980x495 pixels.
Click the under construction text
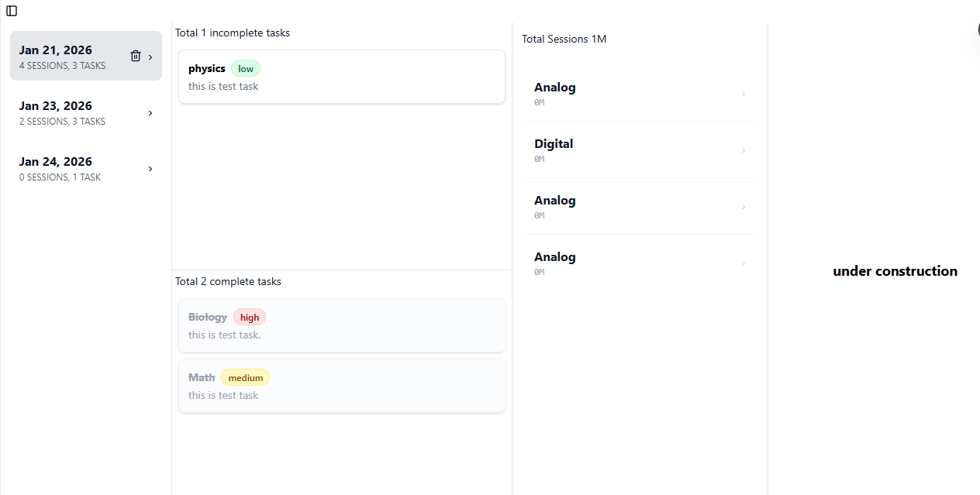coord(895,271)
